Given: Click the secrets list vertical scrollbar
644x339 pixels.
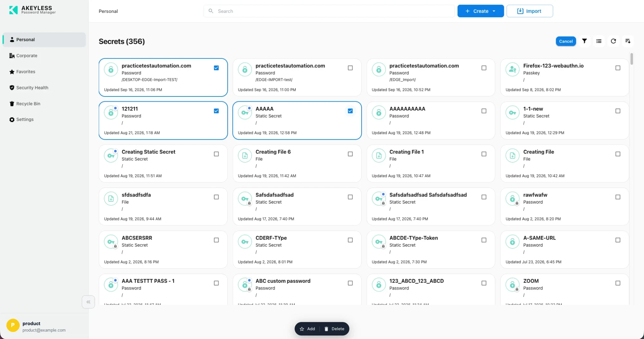Looking at the screenshot, I should [632, 59].
